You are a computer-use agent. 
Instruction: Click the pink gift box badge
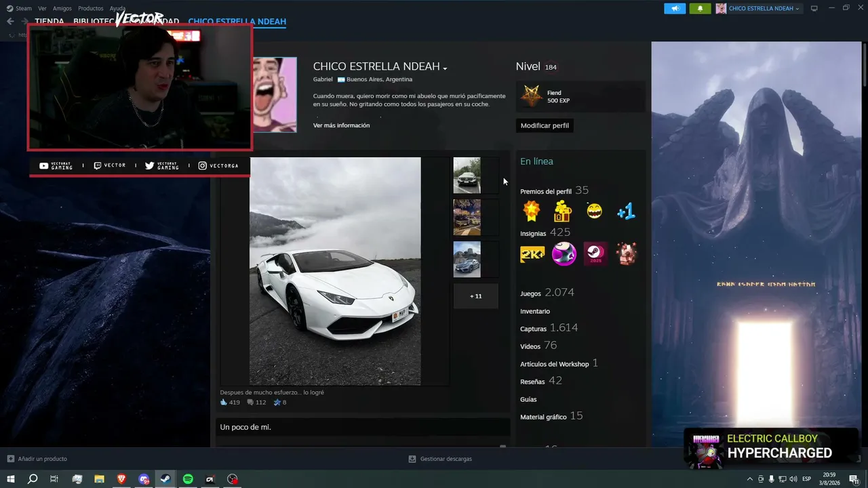[627, 254]
